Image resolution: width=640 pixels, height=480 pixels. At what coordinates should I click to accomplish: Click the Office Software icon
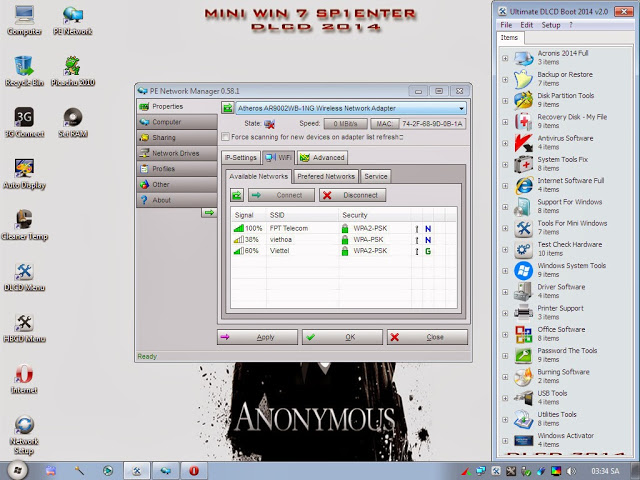(524, 334)
